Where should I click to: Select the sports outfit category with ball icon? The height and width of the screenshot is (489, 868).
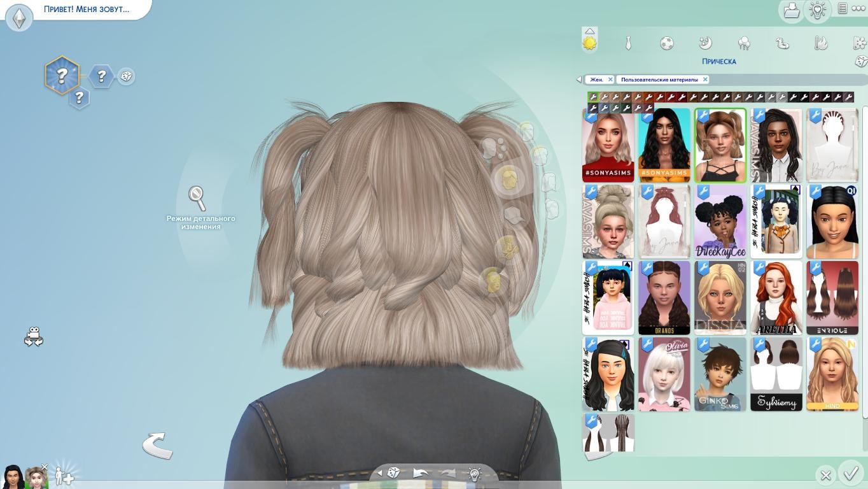pos(666,43)
